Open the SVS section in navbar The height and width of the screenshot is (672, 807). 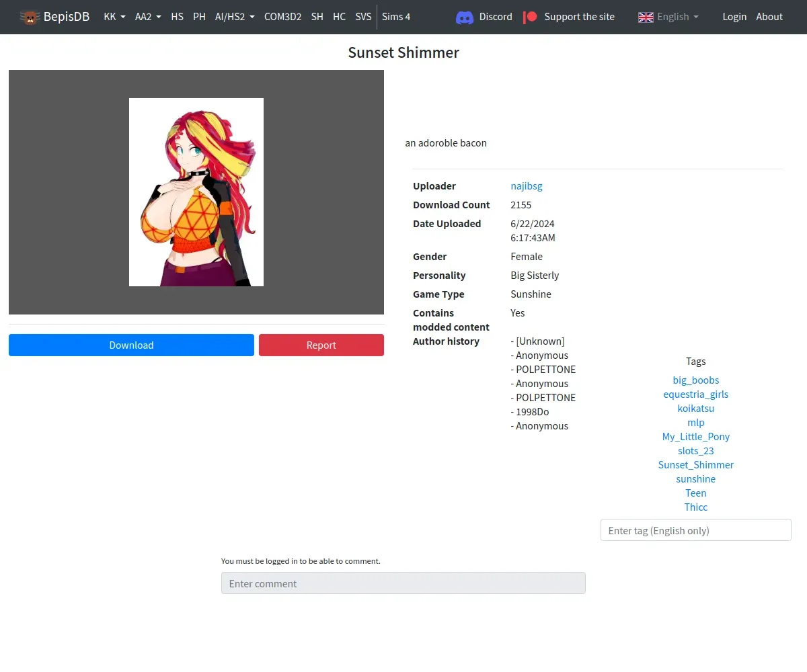tap(363, 17)
